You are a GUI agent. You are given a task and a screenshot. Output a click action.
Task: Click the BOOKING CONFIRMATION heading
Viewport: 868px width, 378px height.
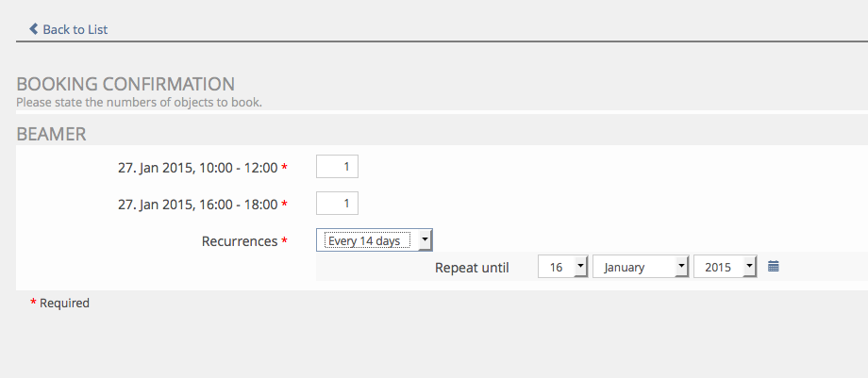coord(125,83)
